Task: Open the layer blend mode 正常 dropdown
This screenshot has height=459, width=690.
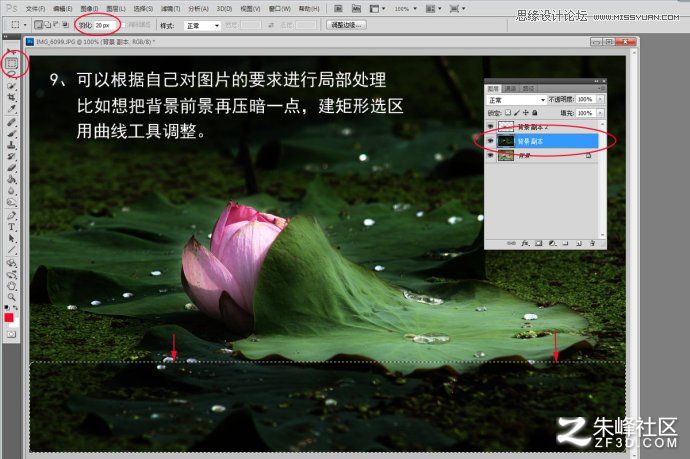Action: (x=517, y=100)
